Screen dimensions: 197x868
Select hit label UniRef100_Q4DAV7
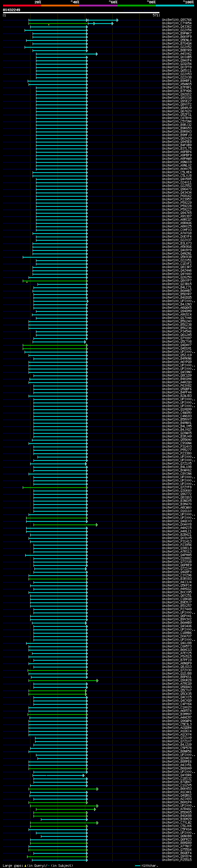tap(177, 345)
